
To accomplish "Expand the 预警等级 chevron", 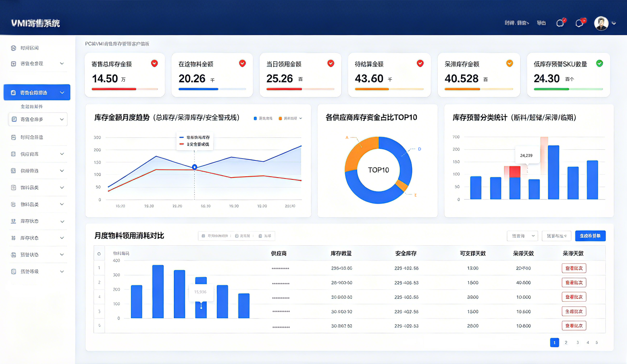I will point(62,272).
